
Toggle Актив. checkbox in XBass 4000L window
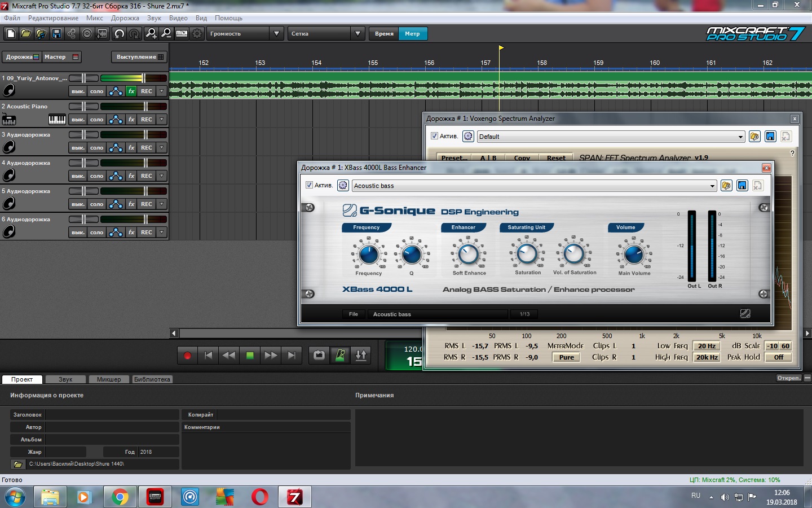coord(309,185)
